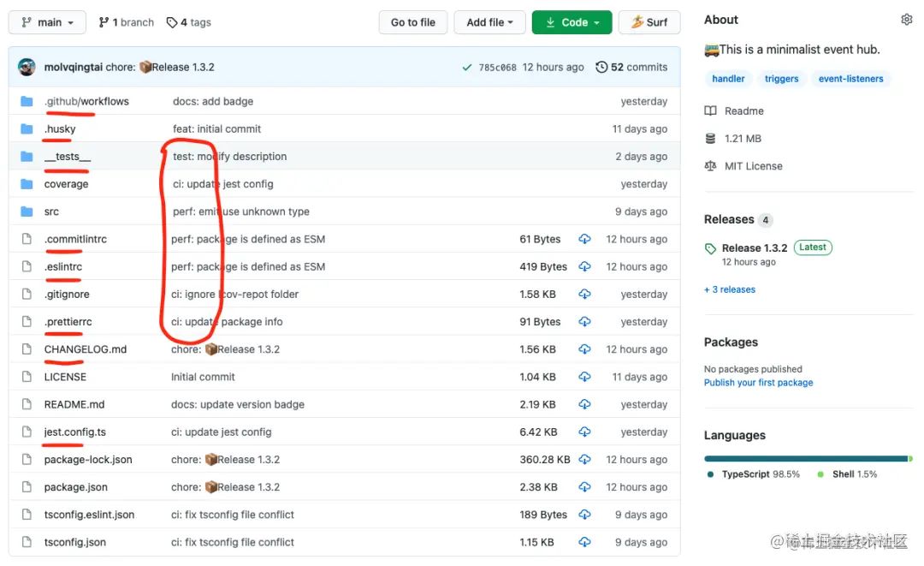Expand the Add file dropdown
The image size is (924, 566).
pyautogui.click(x=489, y=22)
